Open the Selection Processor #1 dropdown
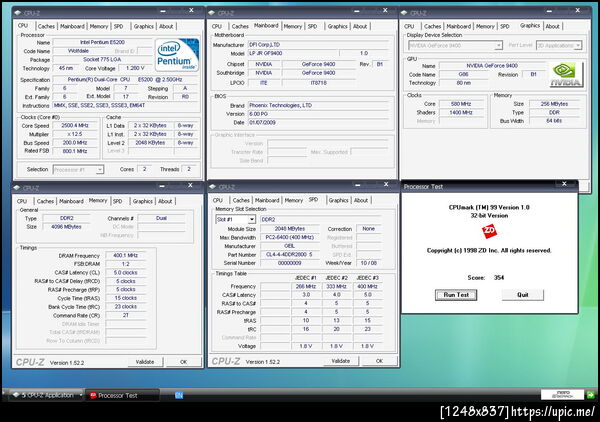Viewport: 600px width, 422px height. [x=78, y=169]
